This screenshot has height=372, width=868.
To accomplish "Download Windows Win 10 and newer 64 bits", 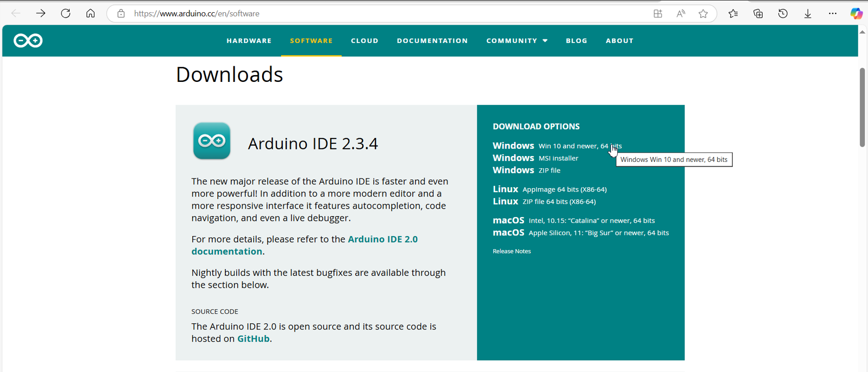I will tap(557, 146).
